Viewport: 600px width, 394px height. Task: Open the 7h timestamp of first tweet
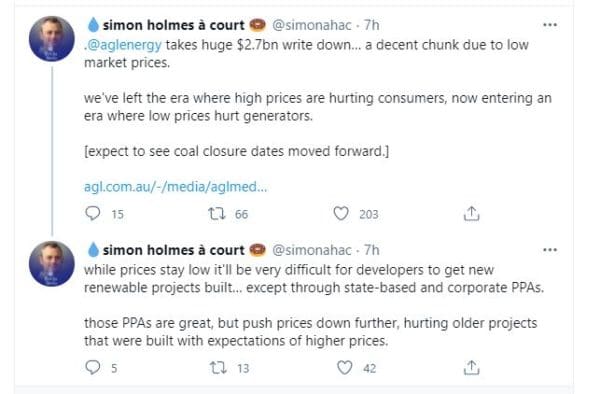pyautogui.click(x=371, y=25)
